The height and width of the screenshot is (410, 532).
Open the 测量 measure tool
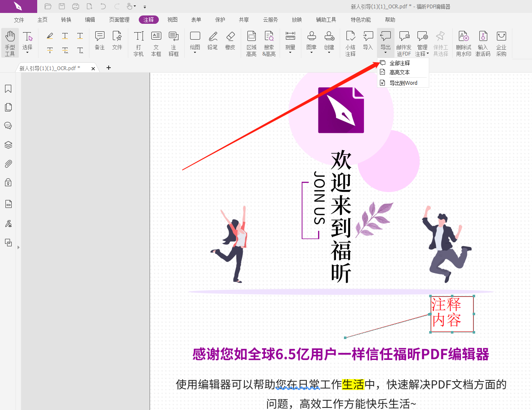[x=290, y=40]
